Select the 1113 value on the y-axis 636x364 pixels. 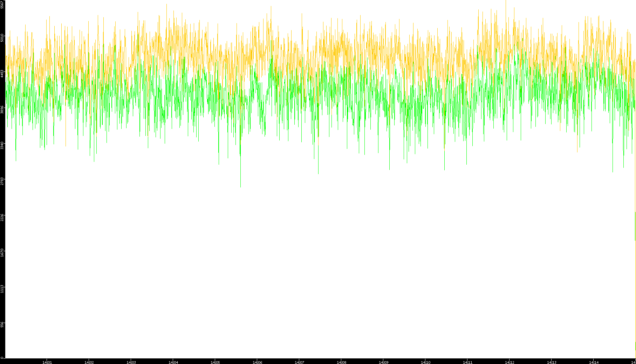point(2,289)
